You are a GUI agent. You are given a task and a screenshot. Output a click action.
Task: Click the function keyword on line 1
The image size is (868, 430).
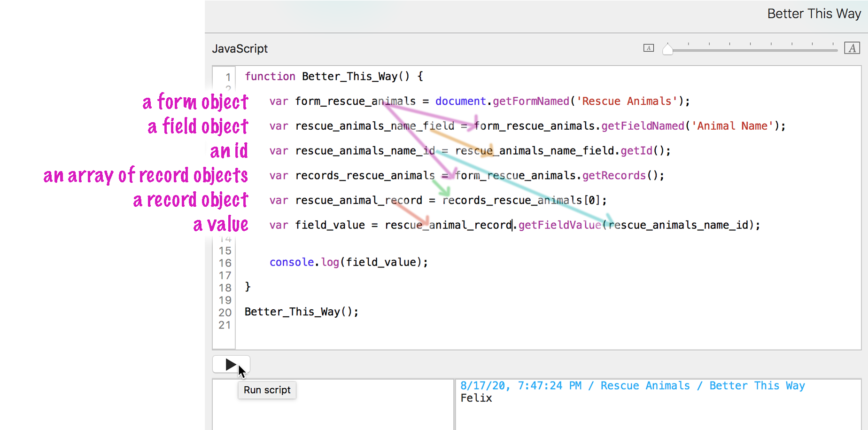coord(270,77)
